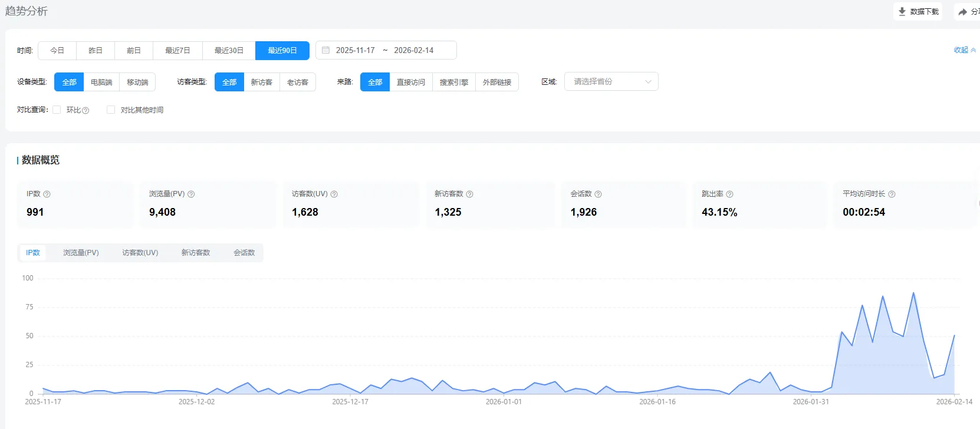
Task: Click help icon beside 跳出率
Action: tap(730, 194)
